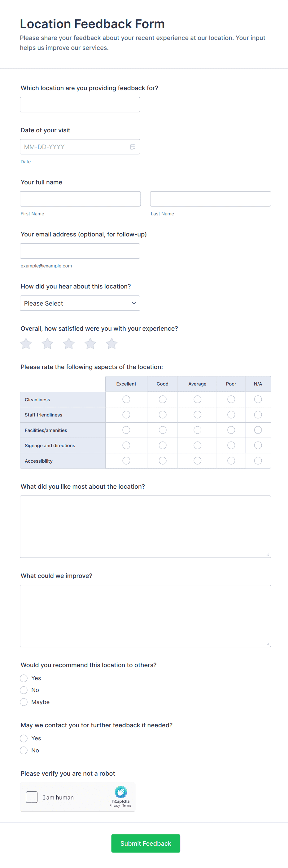
Task: Submit Feedback using the green button
Action: tap(146, 844)
